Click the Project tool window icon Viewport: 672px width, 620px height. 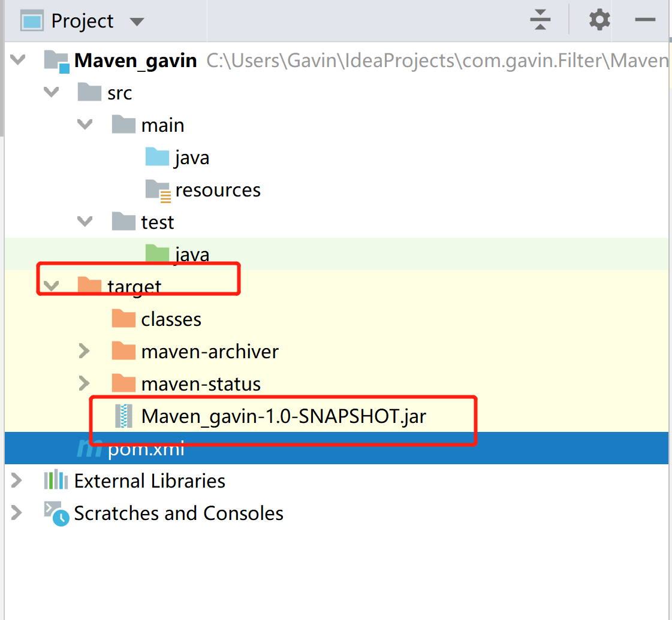32,21
